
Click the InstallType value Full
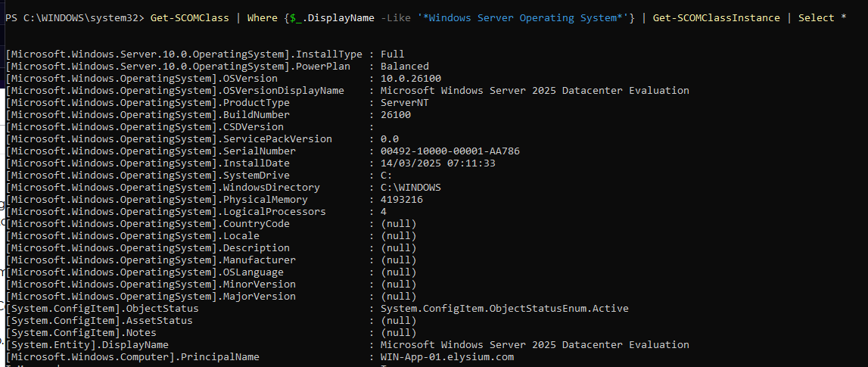392,54
